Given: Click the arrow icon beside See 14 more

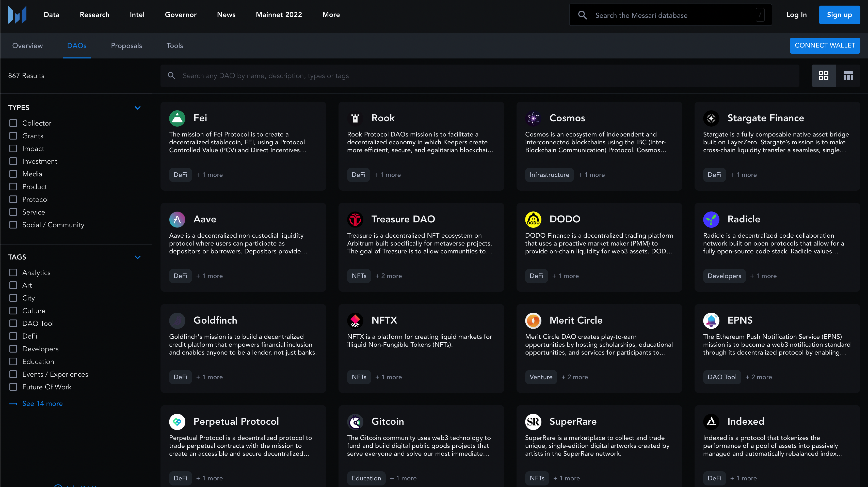Looking at the screenshot, I should point(13,404).
